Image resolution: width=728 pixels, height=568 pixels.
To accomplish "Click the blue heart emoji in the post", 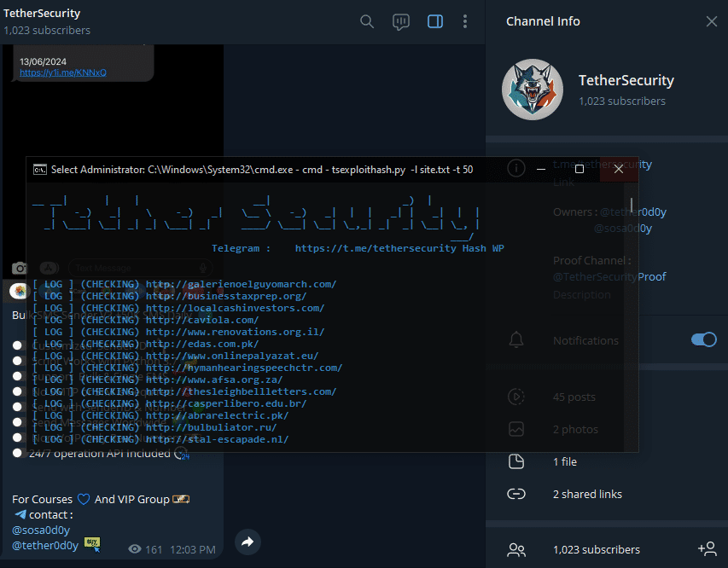I will pyautogui.click(x=84, y=499).
